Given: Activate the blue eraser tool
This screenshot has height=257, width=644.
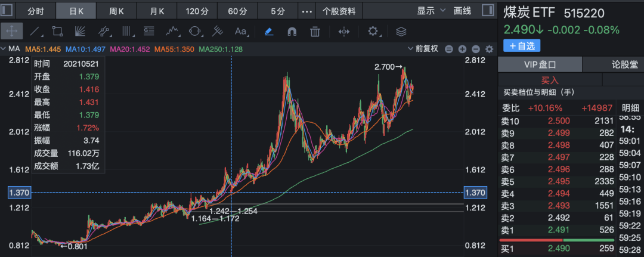Looking at the screenshot, I should click(269, 31).
